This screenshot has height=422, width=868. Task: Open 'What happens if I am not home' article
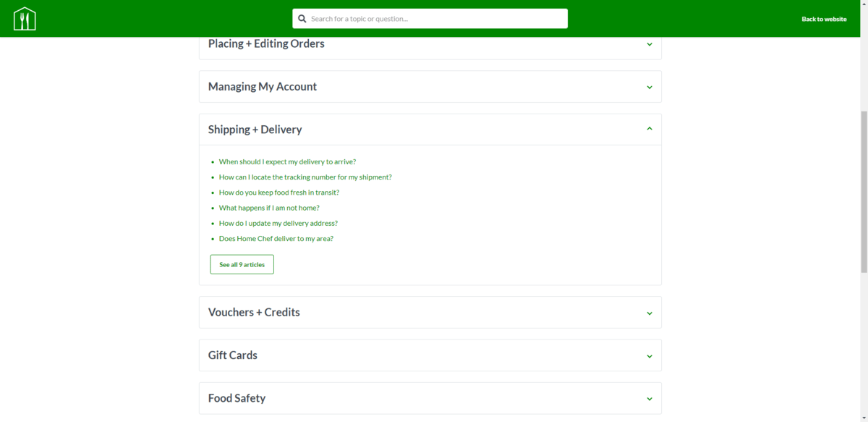click(269, 208)
